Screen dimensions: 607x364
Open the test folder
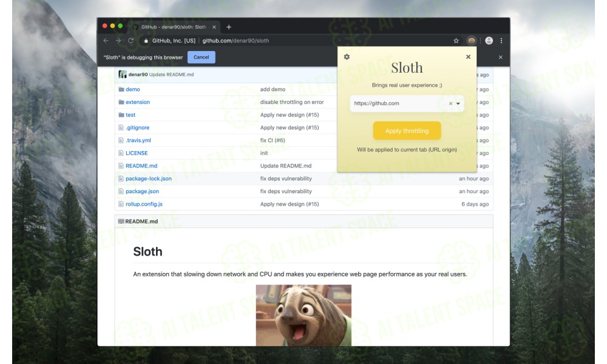pyautogui.click(x=131, y=115)
